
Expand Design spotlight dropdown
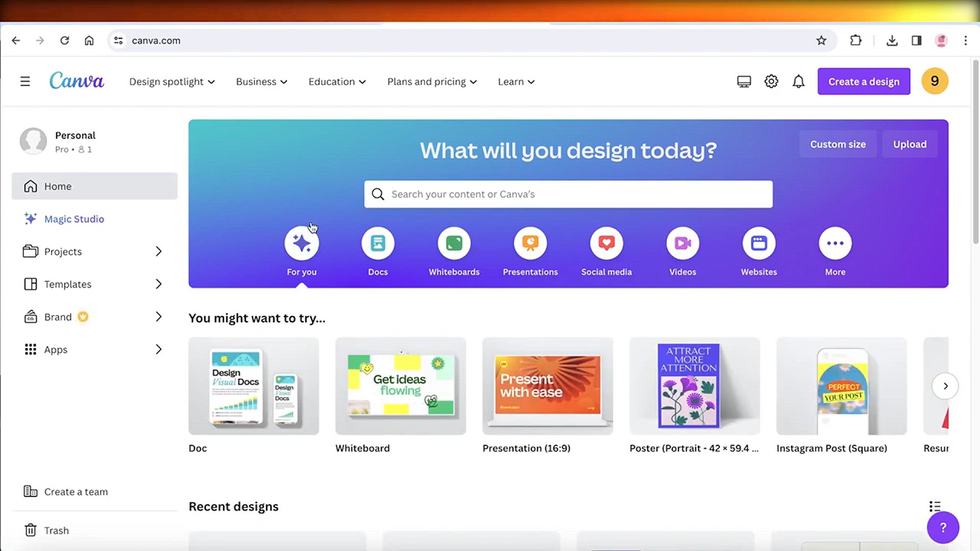pyautogui.click(x=172, y=82)
